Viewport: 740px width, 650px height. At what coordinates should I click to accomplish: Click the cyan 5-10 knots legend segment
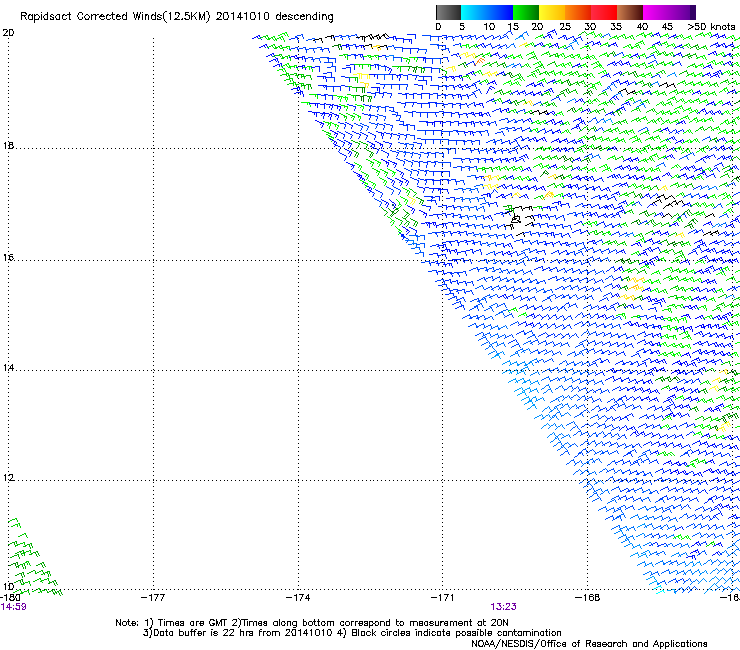[474, 12]
